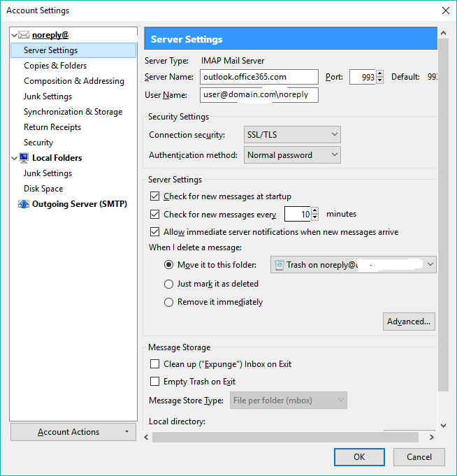Screen dimensions: 457x476
Task: Open the Account Actions menu button
Action: [x=73, y=432]
